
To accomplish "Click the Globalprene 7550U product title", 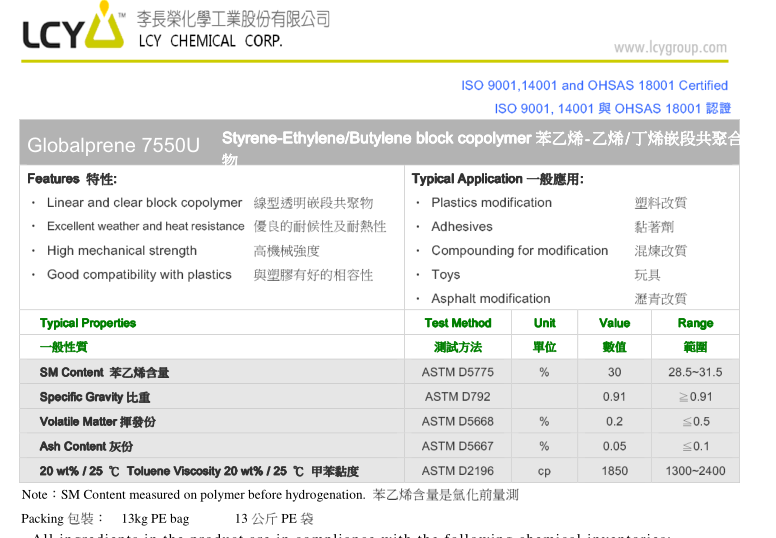I will coord(113,145).
